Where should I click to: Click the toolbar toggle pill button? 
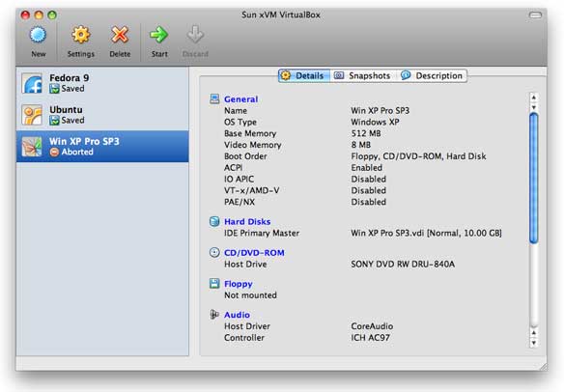click(x=535, y=14)
